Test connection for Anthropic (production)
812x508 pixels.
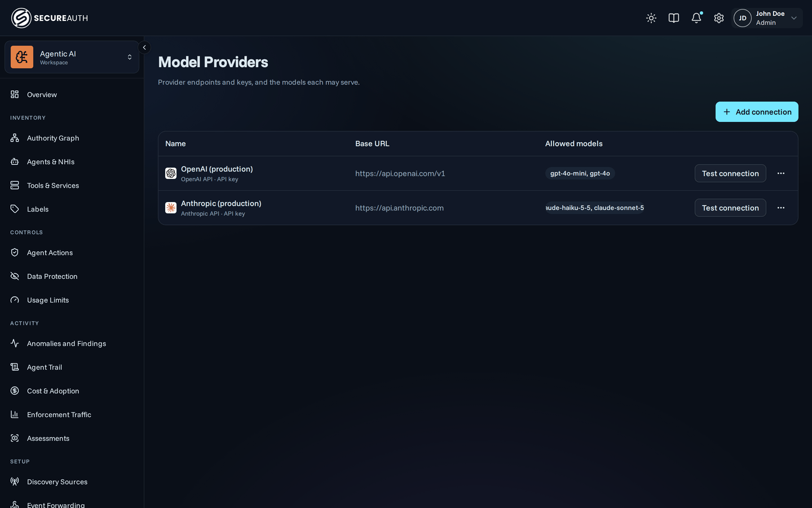pyautogui.click(x=730, y=208)
